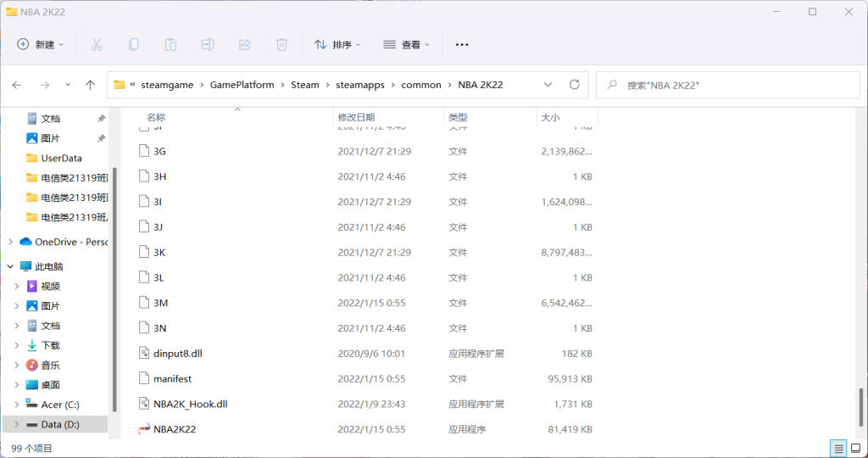The height and width of the screenshot is (458, 868).
Task: Click Steam in the breadcrumb path
Action: 305,85
